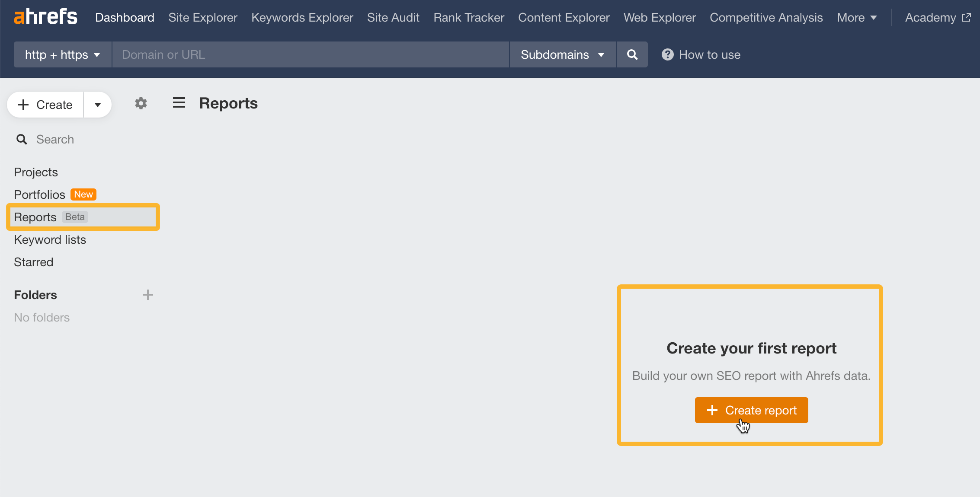Open the How to use help icon
The image size is (980, 497).
667,54
